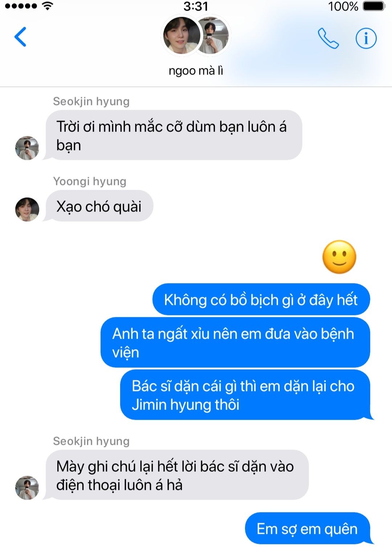Select the 'Mày ghi chú lại hết' message bubble
This screenshot has width=392, height=556.
click(177, 475)
